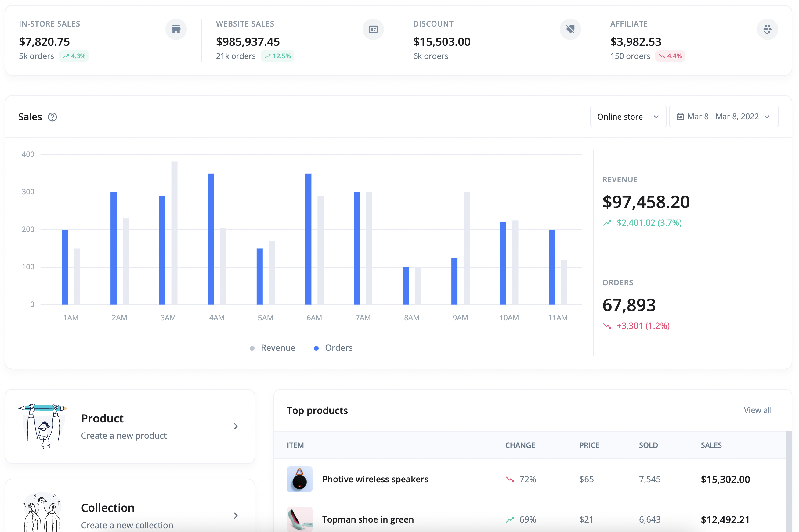
Task: Click the website sales browser icon
Action: tap(373, 29)
